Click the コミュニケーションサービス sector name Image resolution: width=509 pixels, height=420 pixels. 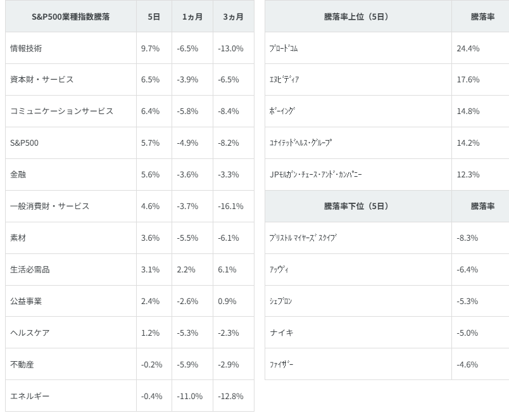coord(61,111)
